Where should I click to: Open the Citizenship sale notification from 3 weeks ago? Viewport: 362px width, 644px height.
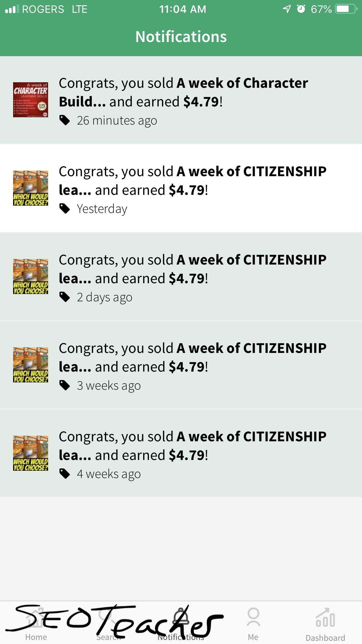pyautogui.click(x=192, y=358)
